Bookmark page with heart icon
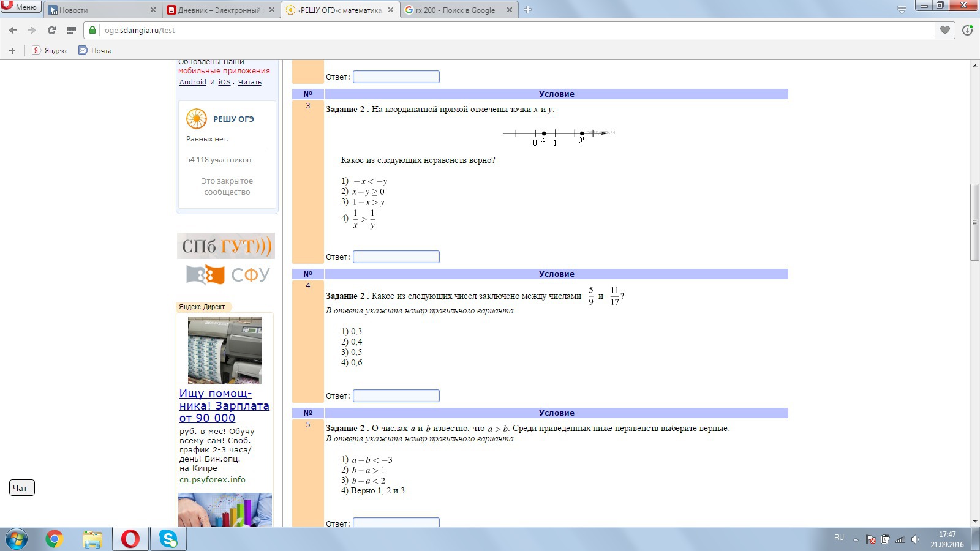 point(945,30)
